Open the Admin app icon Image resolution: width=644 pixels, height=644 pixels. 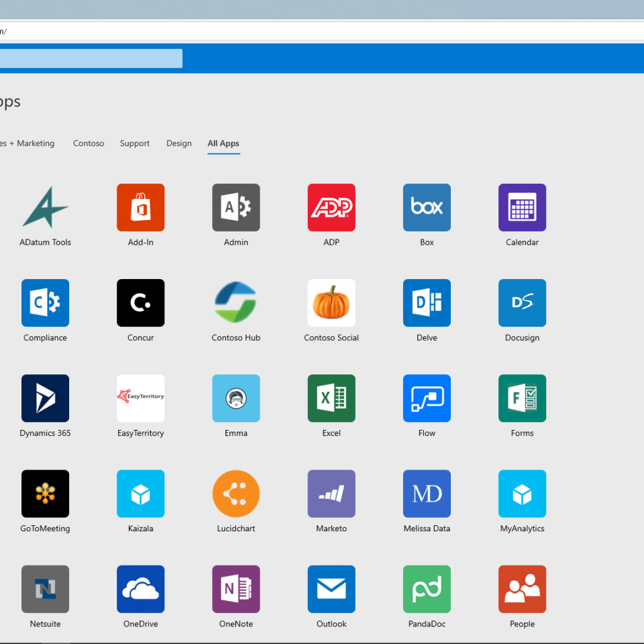click(236, 207)
